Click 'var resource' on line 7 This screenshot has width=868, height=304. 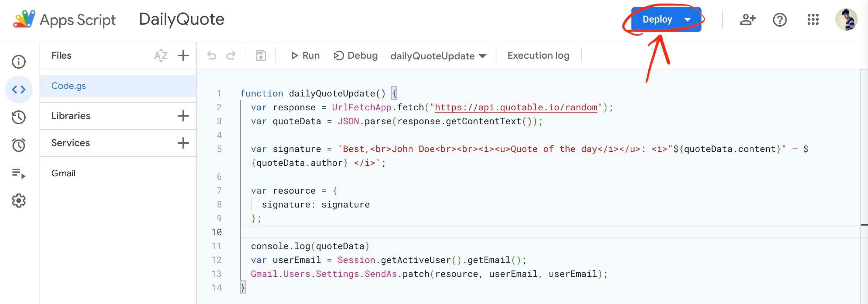[283, 191]
